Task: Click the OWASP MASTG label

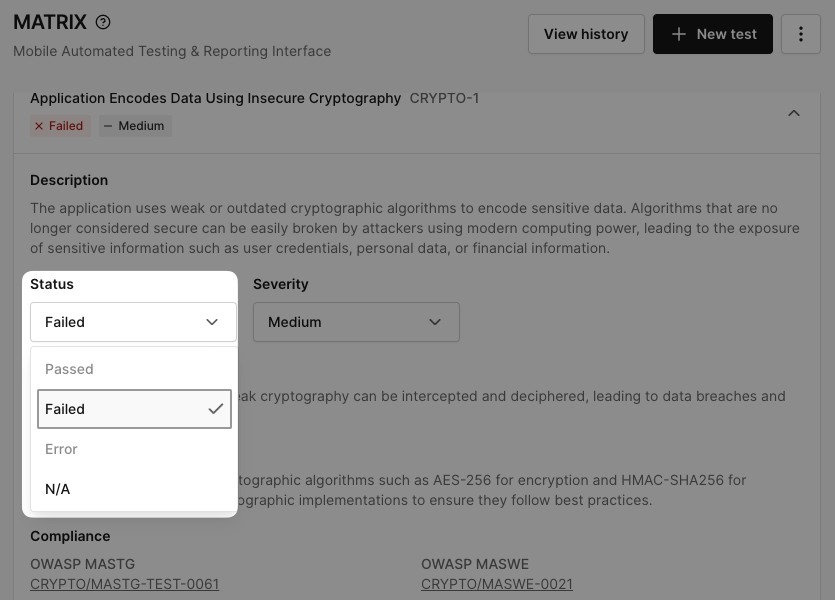Action: pos(83,564)
